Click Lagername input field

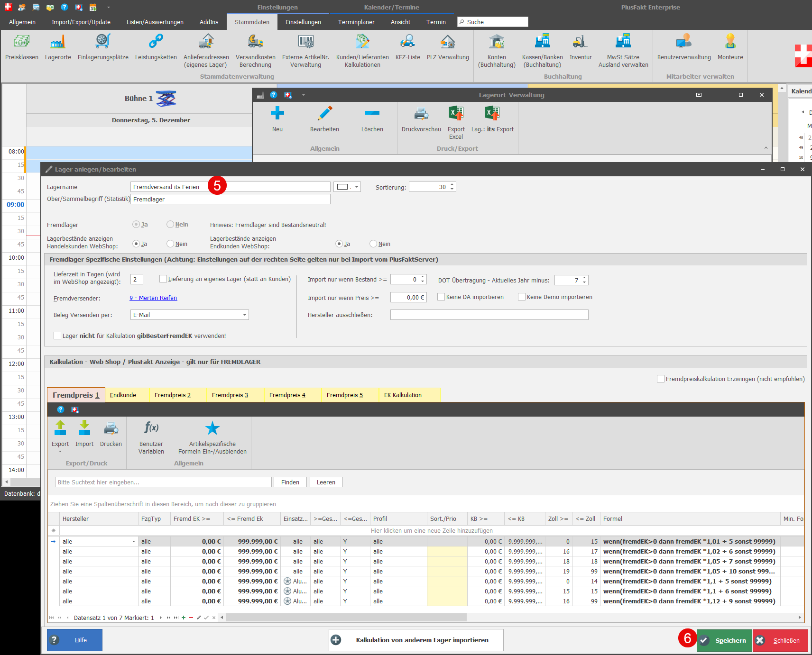coord(230,187)
